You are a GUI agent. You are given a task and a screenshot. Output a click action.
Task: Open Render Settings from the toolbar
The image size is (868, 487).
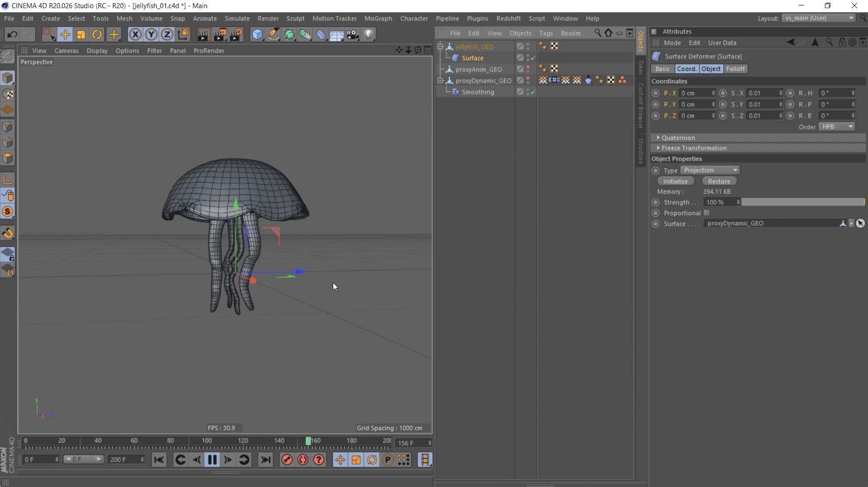237,34
